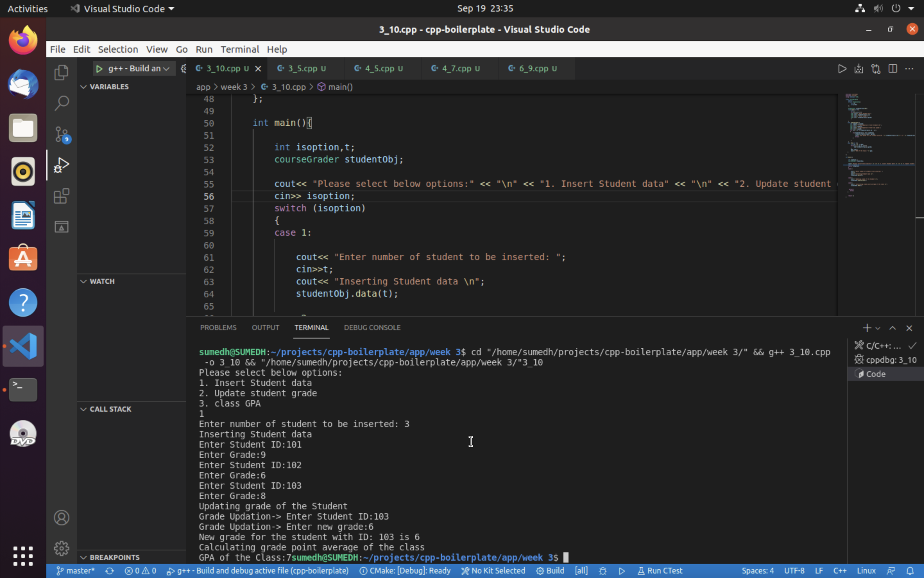Split the editor right
Screen dimensions: 924x578
(893, 69)
